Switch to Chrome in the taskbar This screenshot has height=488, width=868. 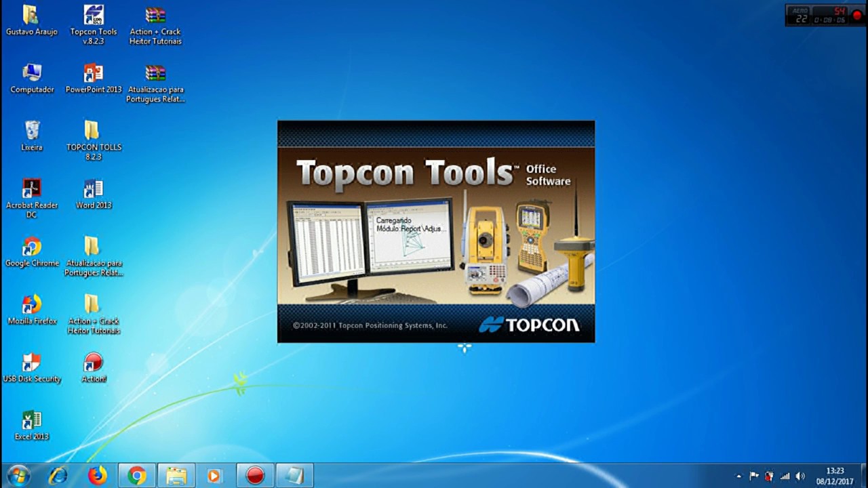137,476
